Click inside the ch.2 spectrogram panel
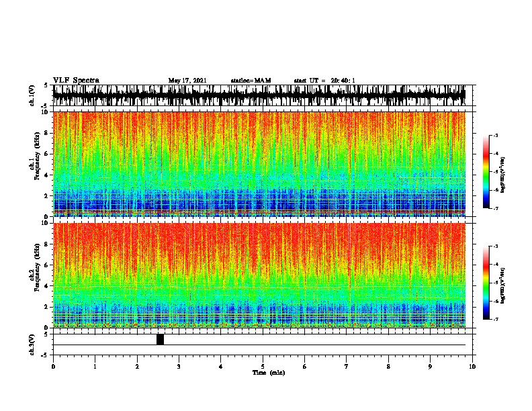The image size is (532, 411). point(259,275)
